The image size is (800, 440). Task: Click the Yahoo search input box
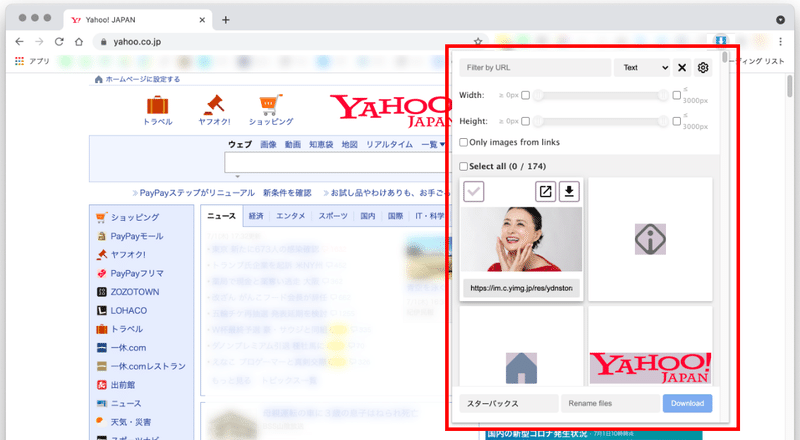click(x=335, y=163)
